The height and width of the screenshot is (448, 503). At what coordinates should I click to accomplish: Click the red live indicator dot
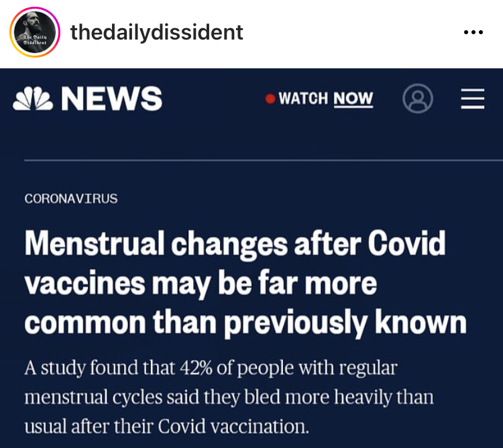pos(270,99)
